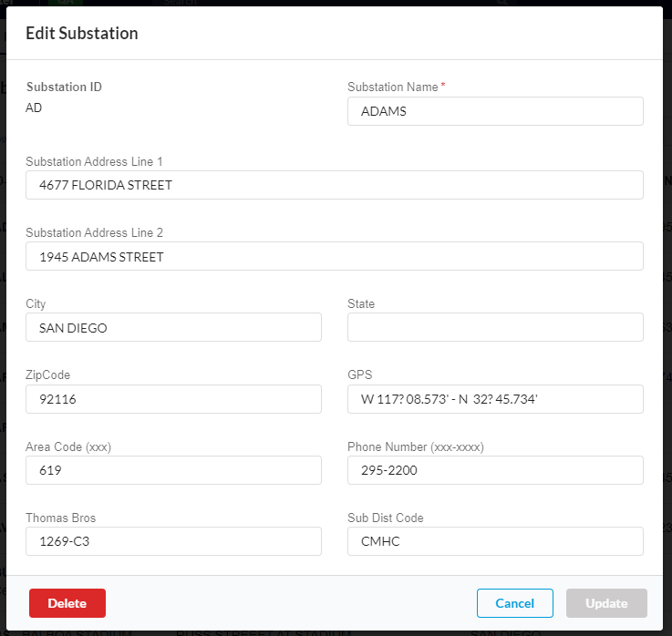672x636 pixels.
Task: Click the empty State input field
Action: point(495,327)
